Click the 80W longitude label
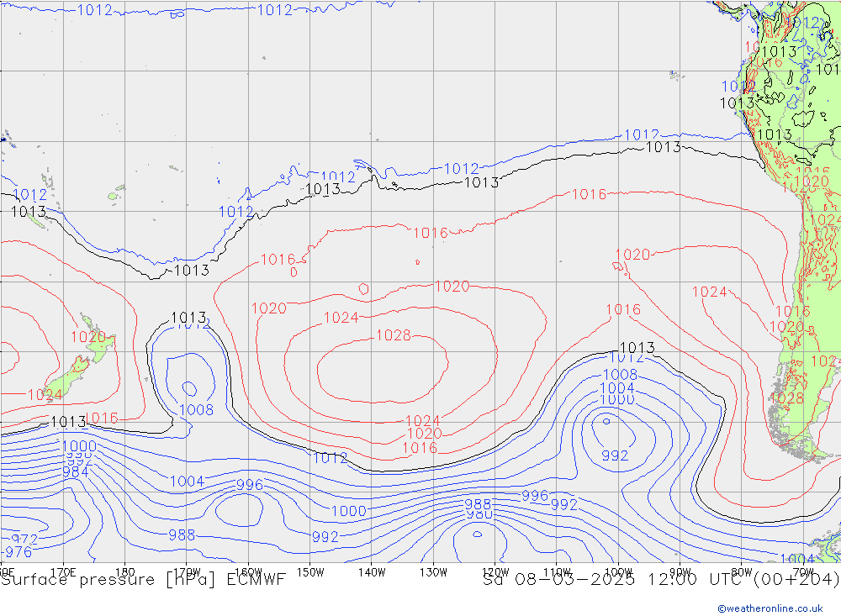The height and width of the screenshot is (616, 841). [x=742, y=572]
